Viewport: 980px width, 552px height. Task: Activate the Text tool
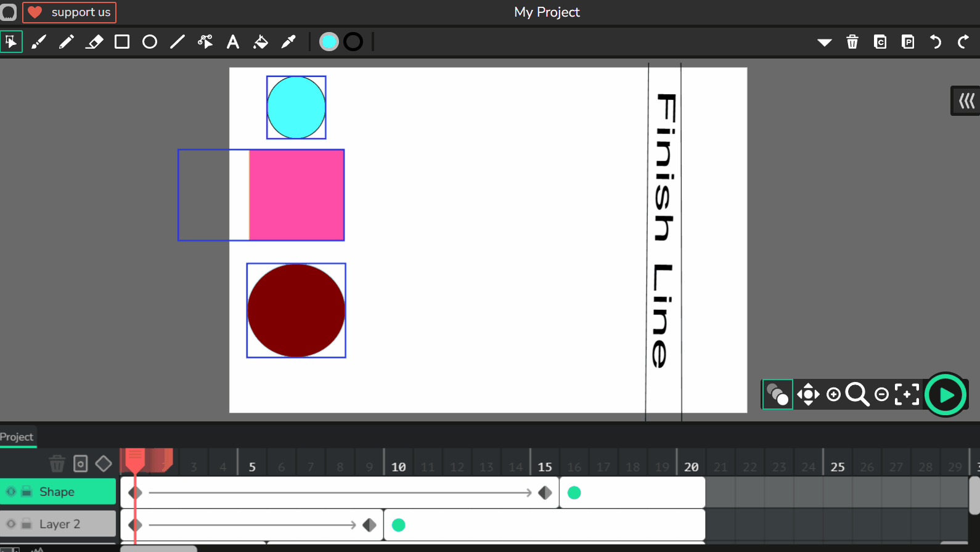pyautogui.click(x=232, y=42)
